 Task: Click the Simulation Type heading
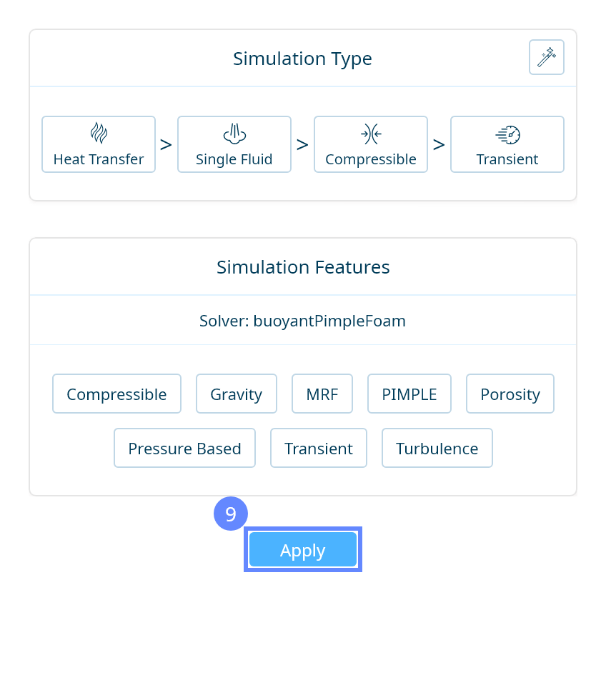click(x=302, y=59)
